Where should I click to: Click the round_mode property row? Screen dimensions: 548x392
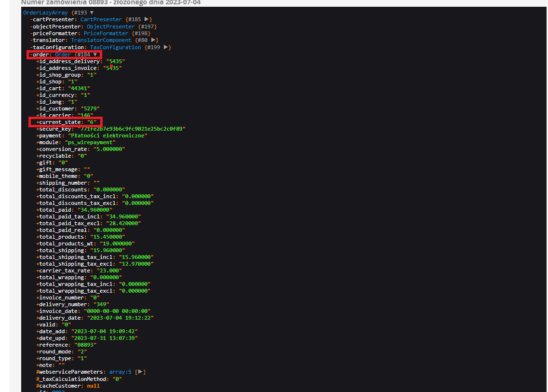tap(62, 351)
